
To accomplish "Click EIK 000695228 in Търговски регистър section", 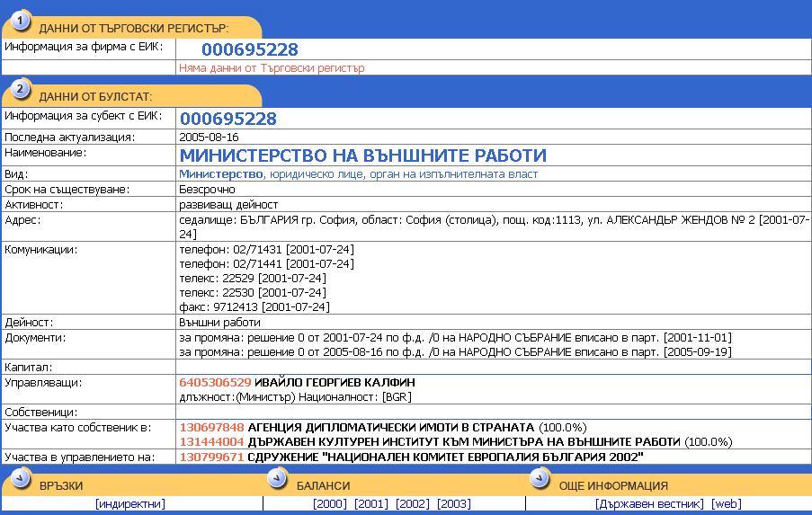I will click(x=250, y=49).
